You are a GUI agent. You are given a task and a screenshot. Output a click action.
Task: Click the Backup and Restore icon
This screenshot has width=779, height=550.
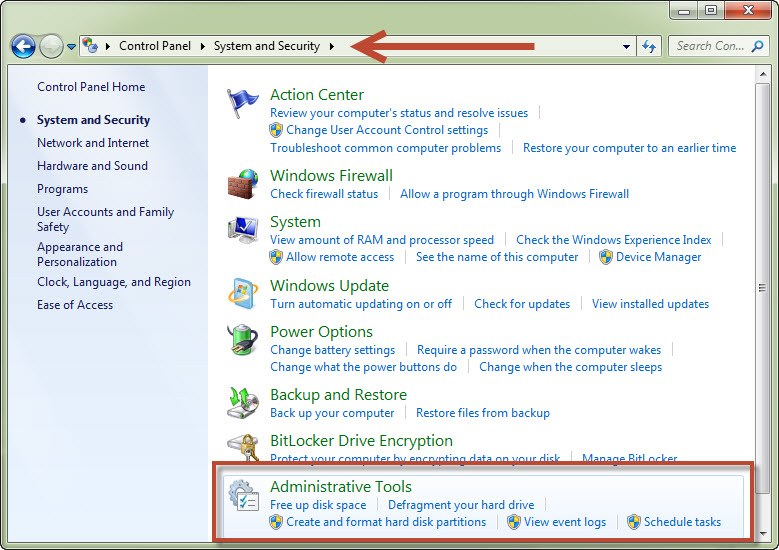coord(243,402)
